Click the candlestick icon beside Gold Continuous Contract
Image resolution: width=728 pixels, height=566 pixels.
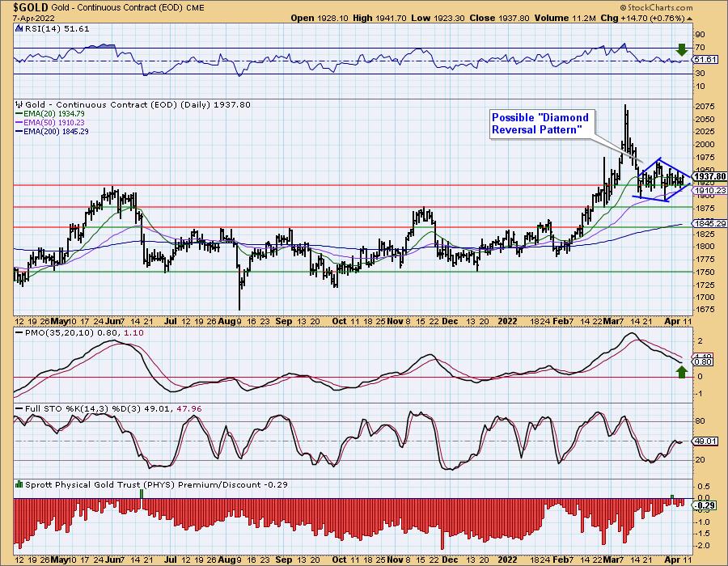19,105
